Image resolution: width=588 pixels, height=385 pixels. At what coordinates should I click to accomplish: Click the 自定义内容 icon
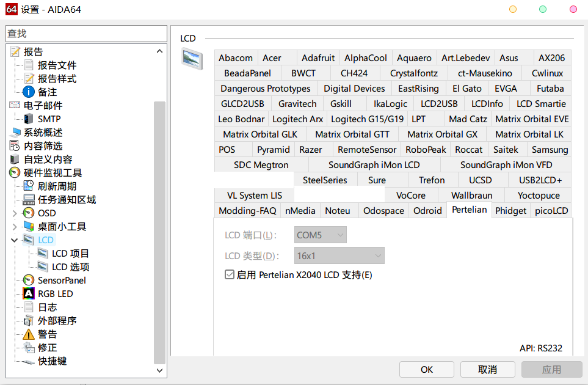tap(15, 159)
